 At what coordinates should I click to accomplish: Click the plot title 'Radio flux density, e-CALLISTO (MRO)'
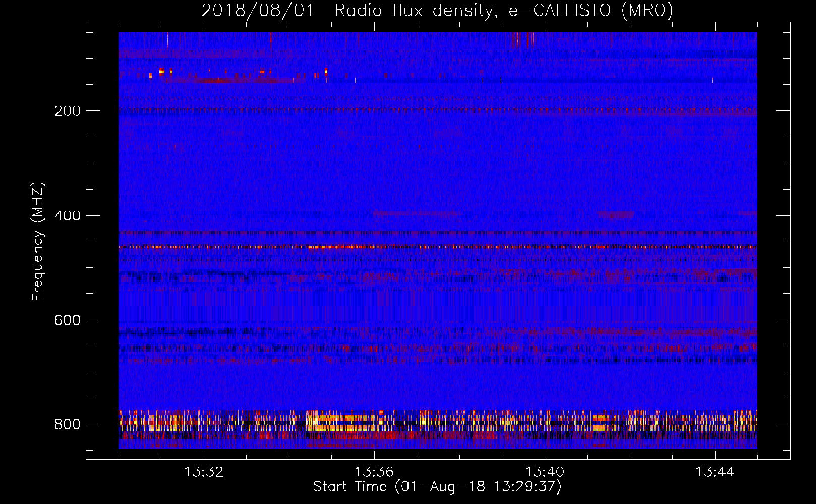tap(504, 10)
